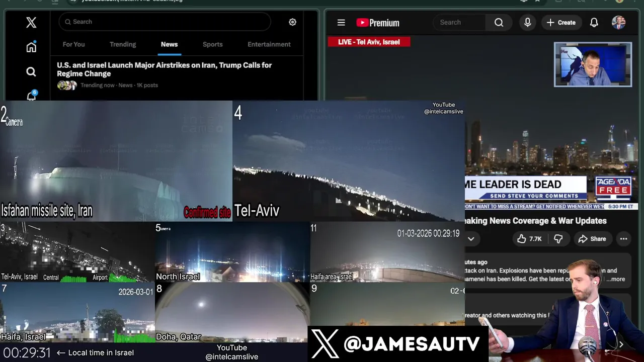Screen dimensions: 644x362
Task: Select the News tab on X
Action: [x=169, y=44]
